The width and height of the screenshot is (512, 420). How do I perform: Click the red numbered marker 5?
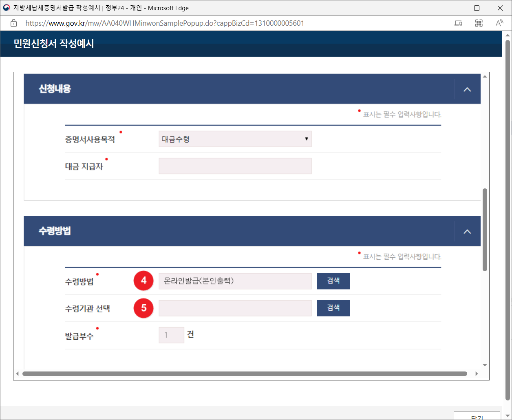(x=143, y=308)
